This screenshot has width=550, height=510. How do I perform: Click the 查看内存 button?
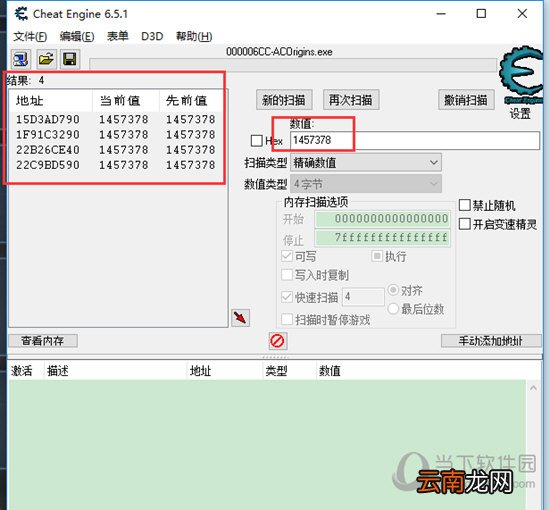click(x=43, y=341)
